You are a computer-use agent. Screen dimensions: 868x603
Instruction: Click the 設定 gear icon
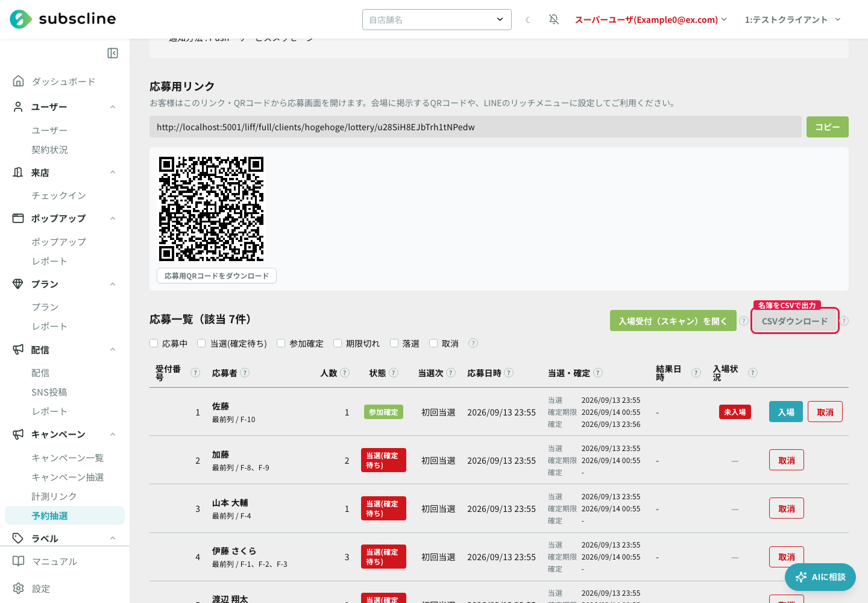(19, 589)
